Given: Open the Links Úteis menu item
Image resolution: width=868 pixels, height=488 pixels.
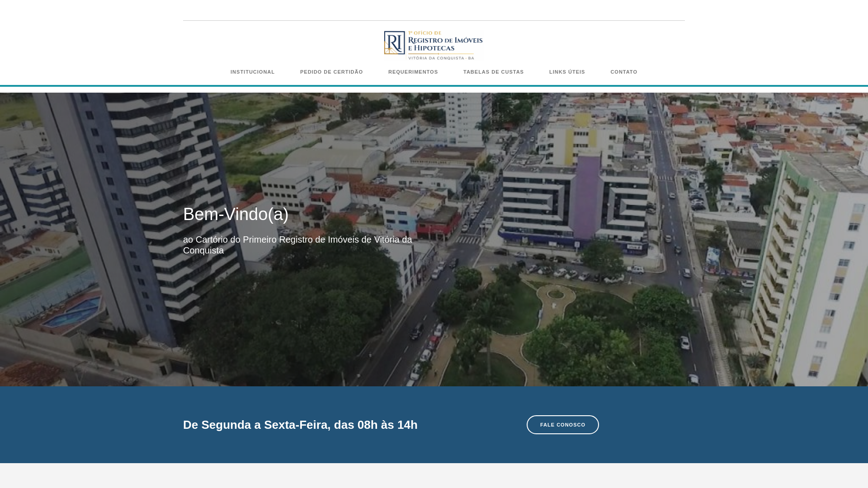Looking at the screenshot, I should click(567, 72).
